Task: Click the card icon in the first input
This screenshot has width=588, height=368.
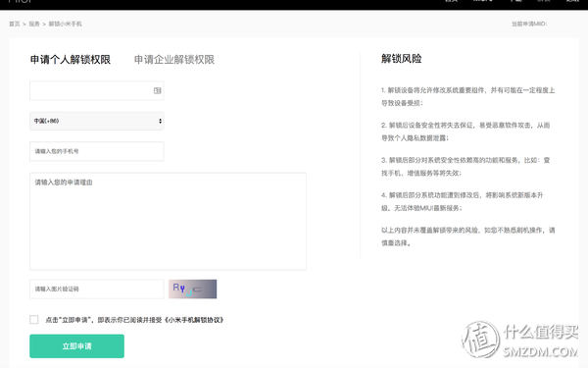Action: click(157, 90)
